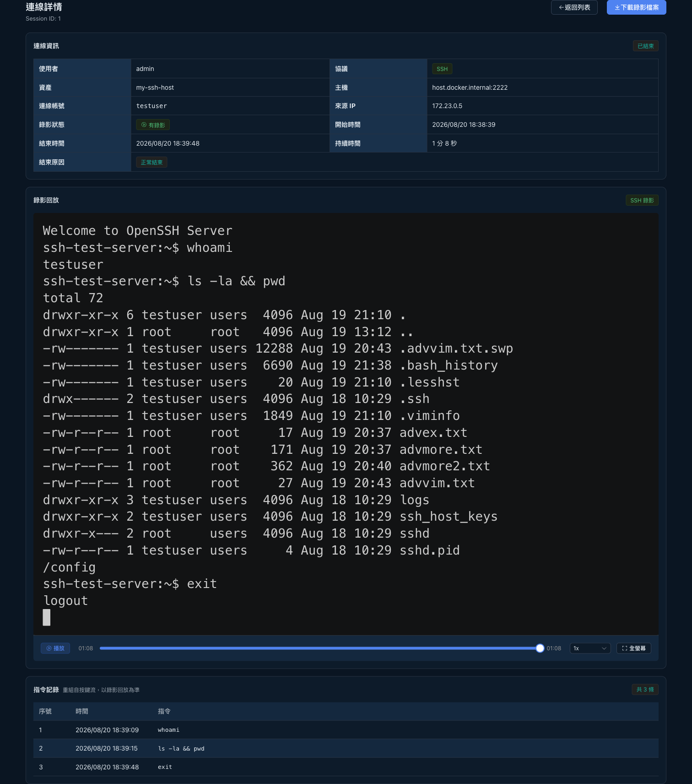Click the playback progress slider handle
The image size is (692, 784).
[540, 648]
